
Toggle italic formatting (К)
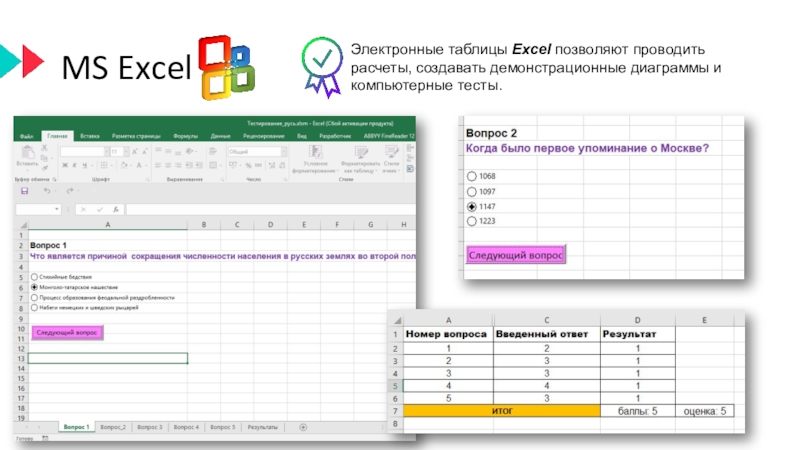(74, 165)
